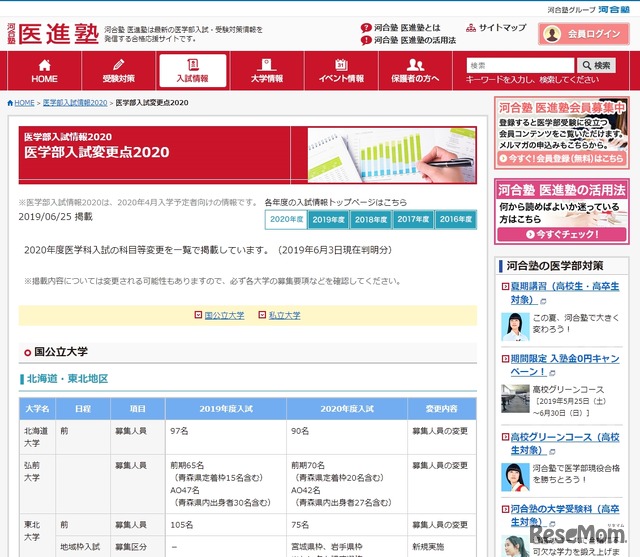Open 河合塾 医進塾の活用法 header link
This screenshot has height=557, width=640.
pyautogui.click(x=414, y=41)
